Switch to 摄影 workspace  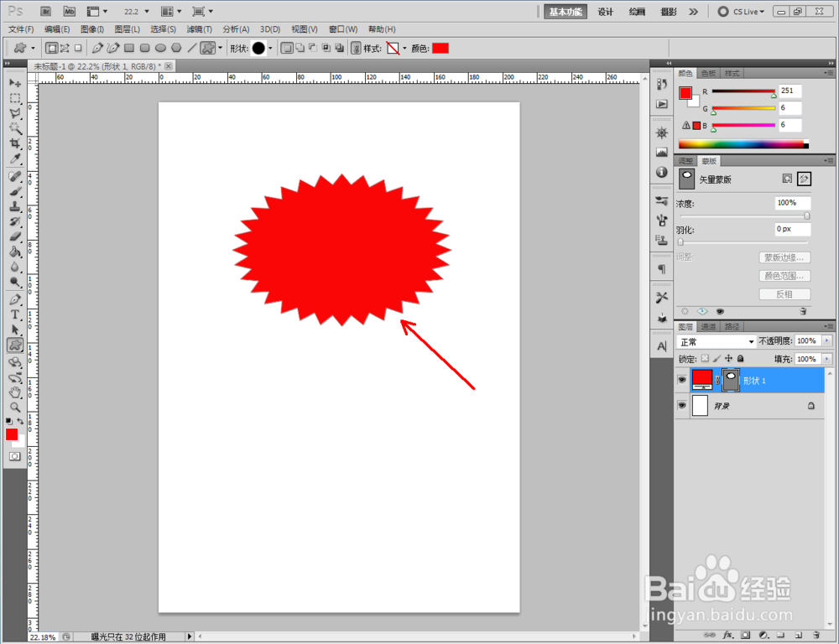click(x=669, y=11)
